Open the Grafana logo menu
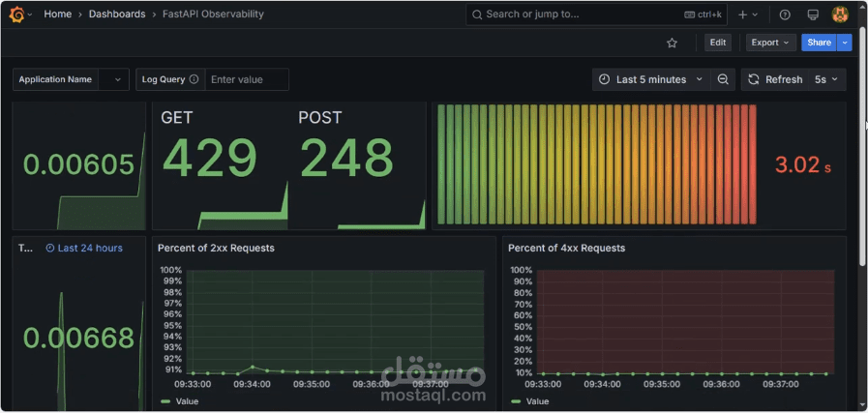868x413 pixels. click(x=16, y=15)
